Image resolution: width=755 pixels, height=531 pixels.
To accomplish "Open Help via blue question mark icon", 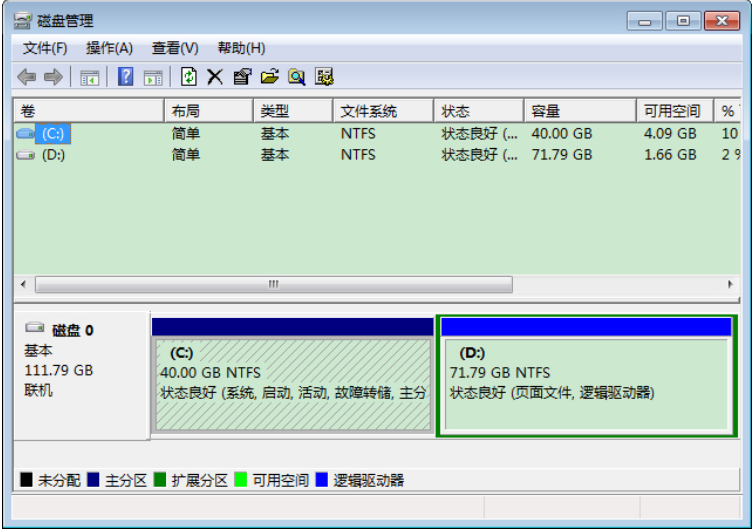I will pos(126,77).
